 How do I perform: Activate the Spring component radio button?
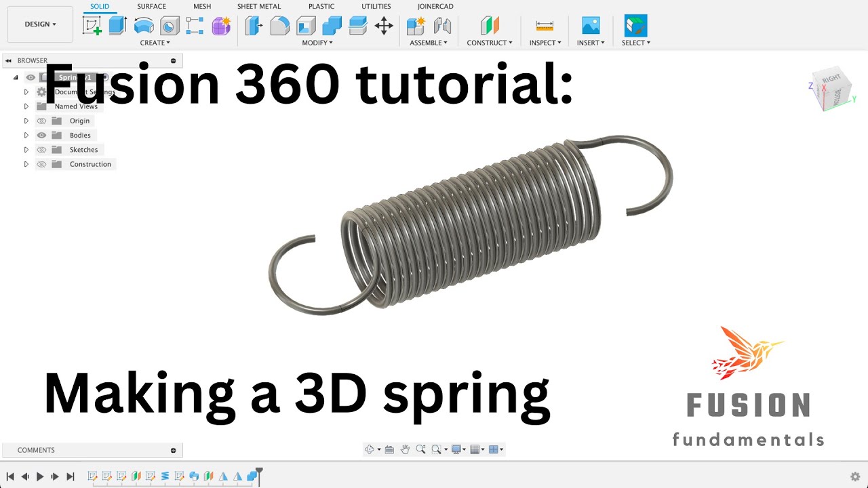pos(105,77)
